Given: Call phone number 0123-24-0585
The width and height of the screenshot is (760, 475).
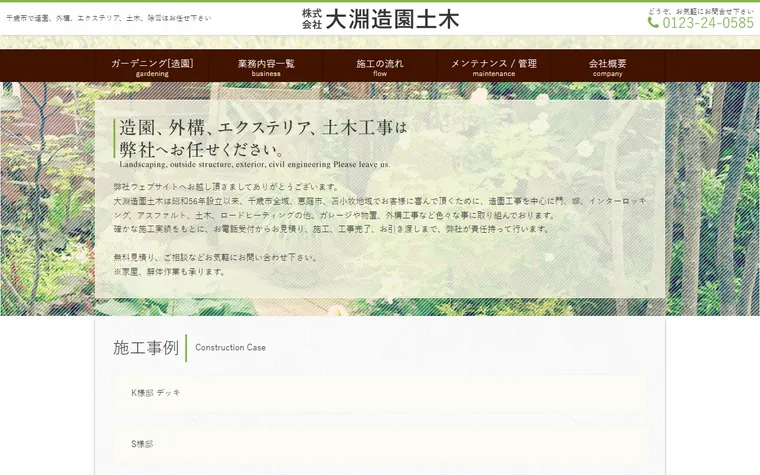Looking at the screenshot, I should pyautogui.click(x=708, y=23).
